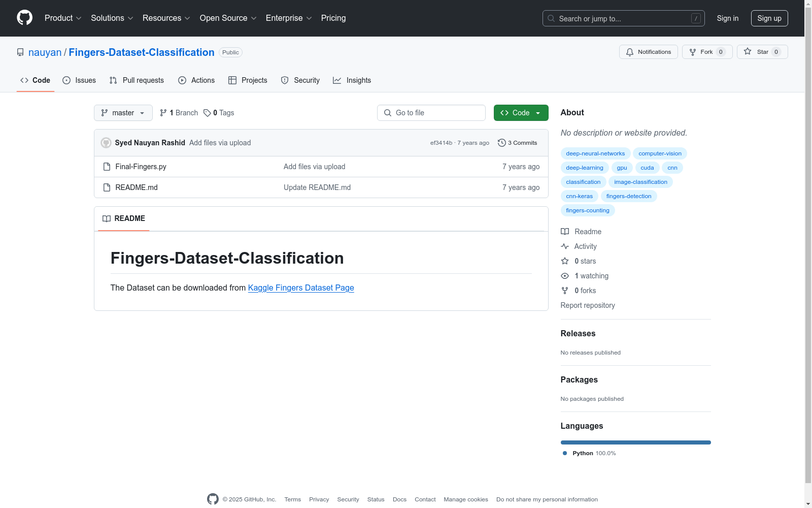Image resolution: width=812 pixels, height=508 pixels.
Task: Open the Kaggle Fingers Dataset Page link
Action: tap(301, 288)
